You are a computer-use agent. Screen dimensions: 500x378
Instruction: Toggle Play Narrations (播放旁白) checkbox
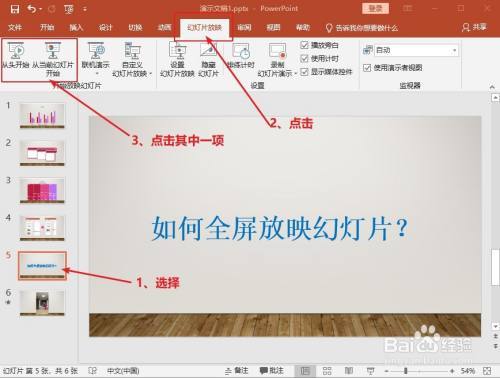tap(304, 45)
